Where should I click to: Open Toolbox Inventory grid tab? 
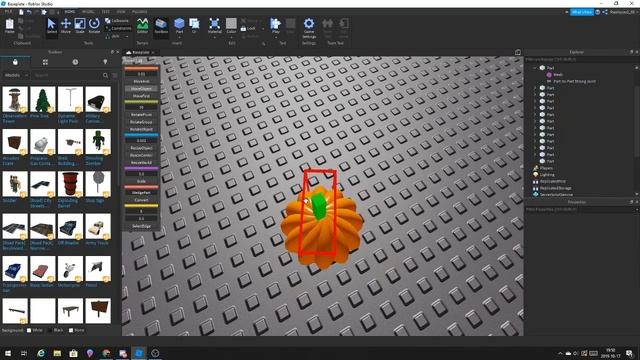(45, 62)
